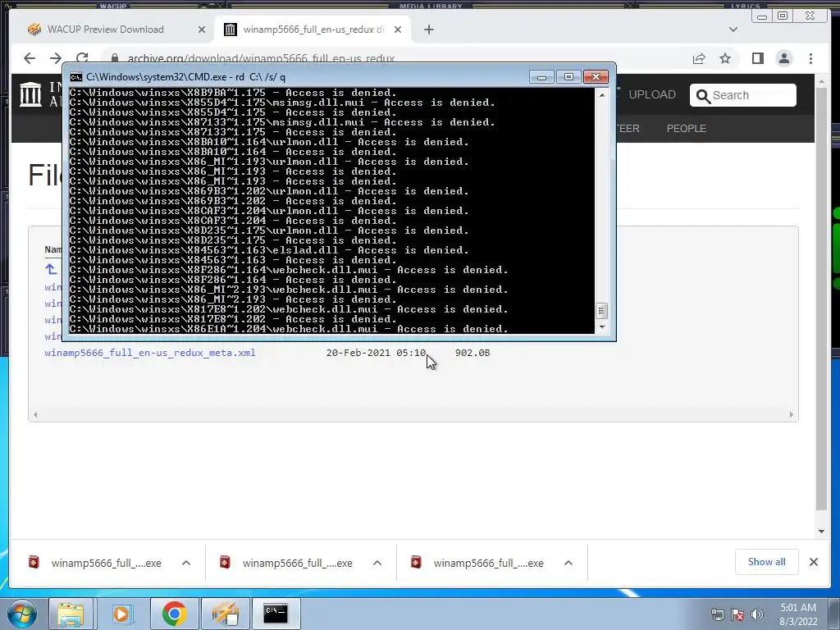Click the CMD window title bar icon
Screen dimensions: 840x630
click(76, 77)
